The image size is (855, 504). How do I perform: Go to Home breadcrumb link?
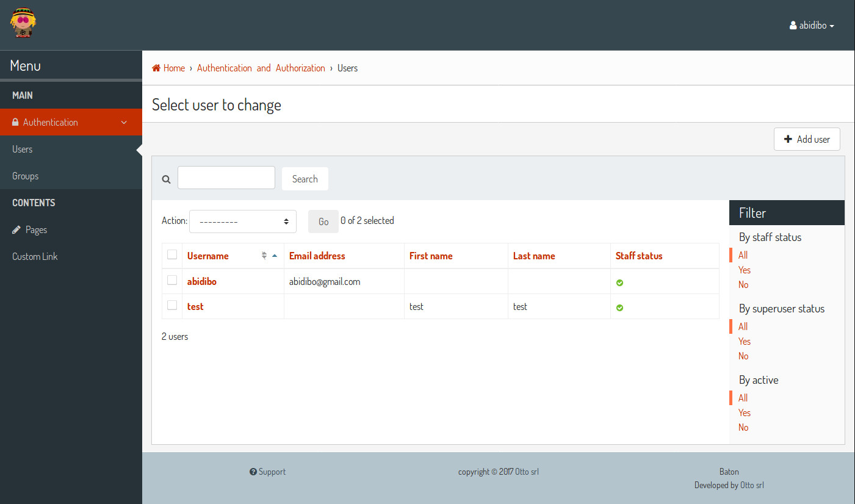pos(168,68)
